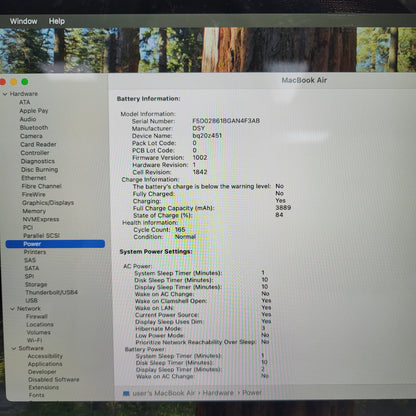
Task: Select PCI in sidebar
Action: click(x=28, y=227)
